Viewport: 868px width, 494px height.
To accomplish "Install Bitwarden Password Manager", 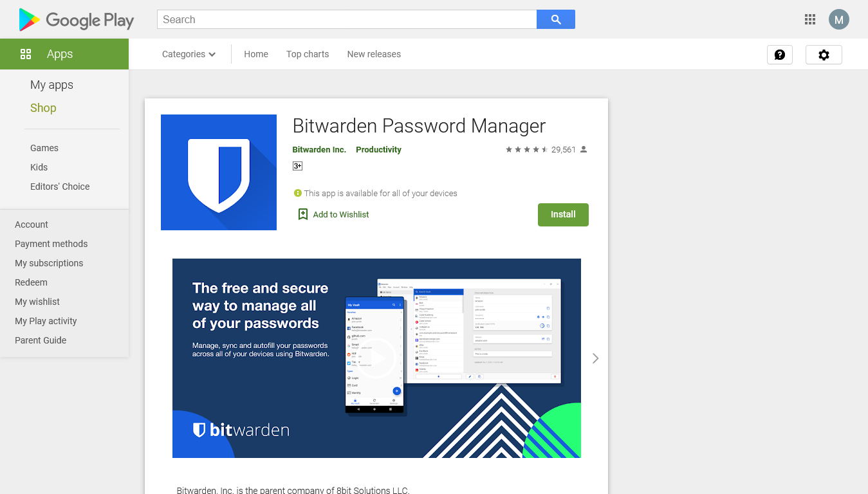I will [563, 214].
